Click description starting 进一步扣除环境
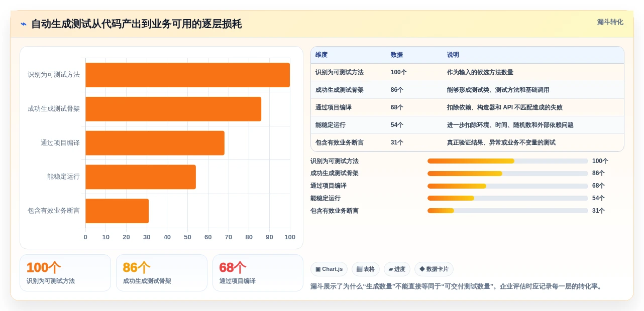 (510, 125)
